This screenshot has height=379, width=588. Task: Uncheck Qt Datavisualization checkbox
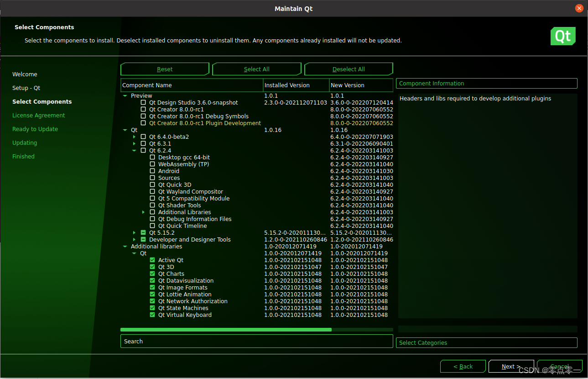click(152, 281)
